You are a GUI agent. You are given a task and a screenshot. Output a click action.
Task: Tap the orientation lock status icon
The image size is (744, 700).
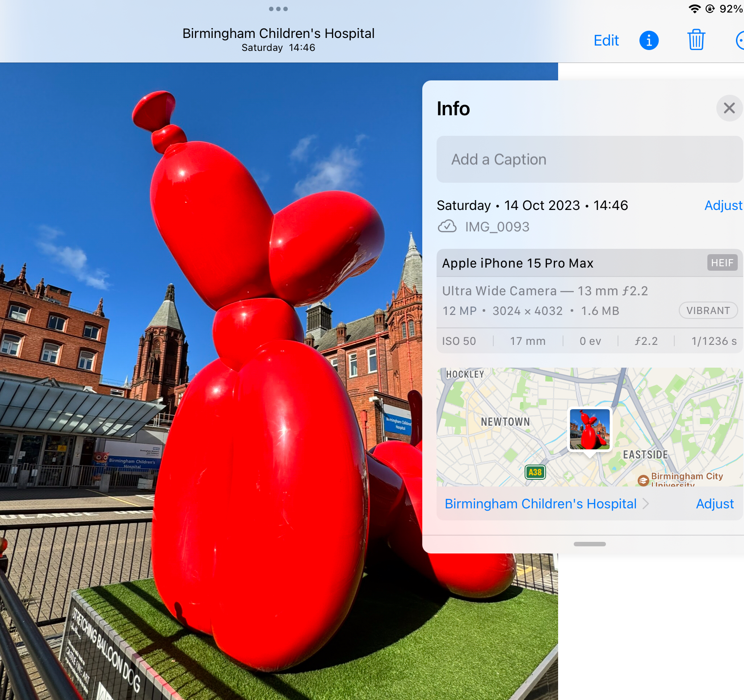click(710, 9)
